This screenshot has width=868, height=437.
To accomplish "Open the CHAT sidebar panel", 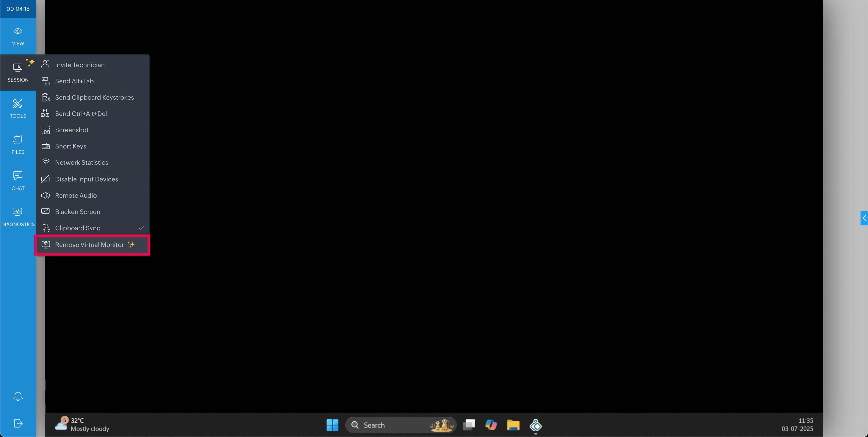I will click(x=18, y=181).
